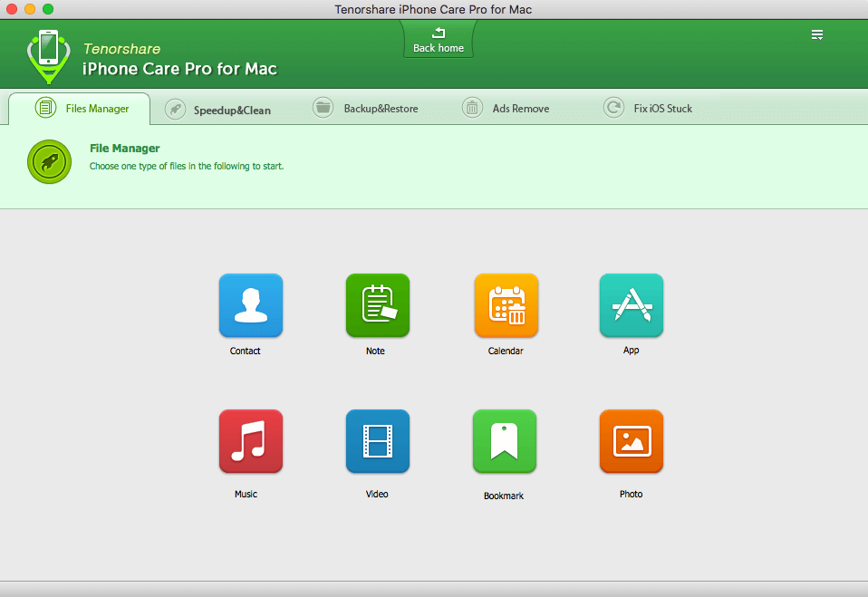The image size is (868, 597).
Task: Minimize the window with the yellow button
Action: click(30, 9)
